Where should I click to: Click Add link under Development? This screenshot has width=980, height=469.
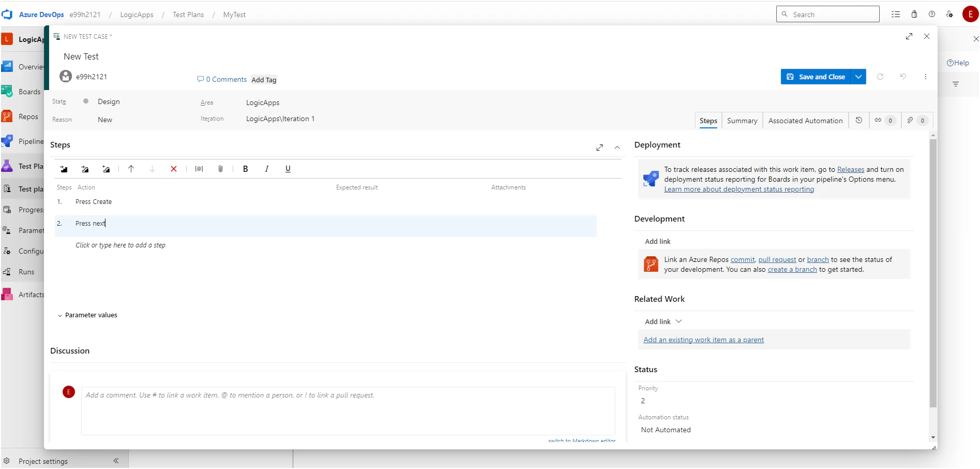[658, 242]
